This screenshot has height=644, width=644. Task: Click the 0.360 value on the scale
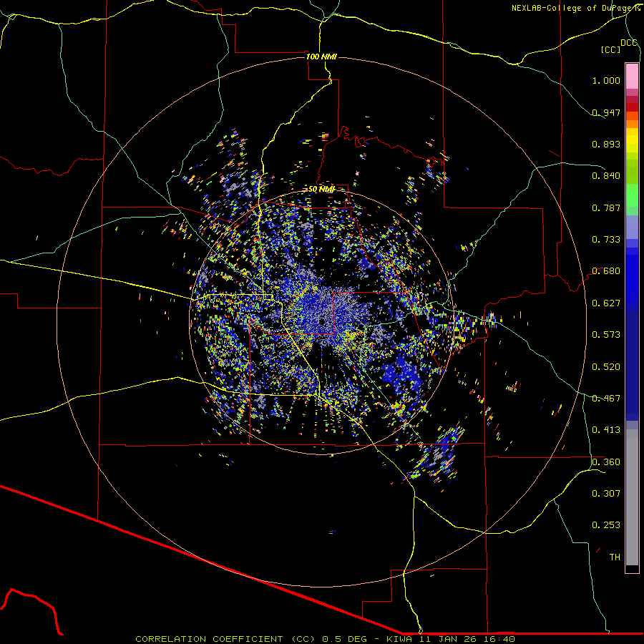[606, 462]
